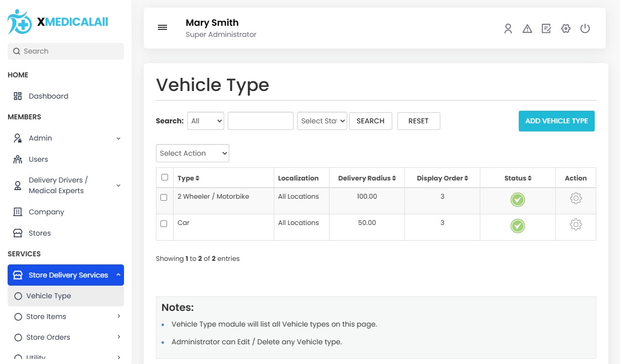The width and height of the screenshot is (620, 364).
Task: Check the checkbox for 2 Wheeler / Motorbike row
Action: point(164,197)
